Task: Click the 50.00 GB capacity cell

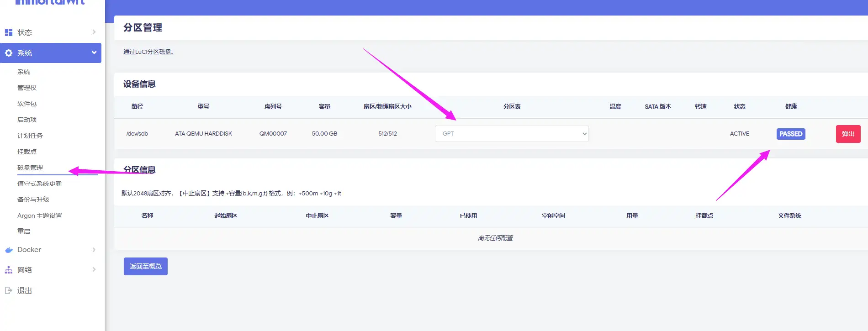Action: (324, 134)
